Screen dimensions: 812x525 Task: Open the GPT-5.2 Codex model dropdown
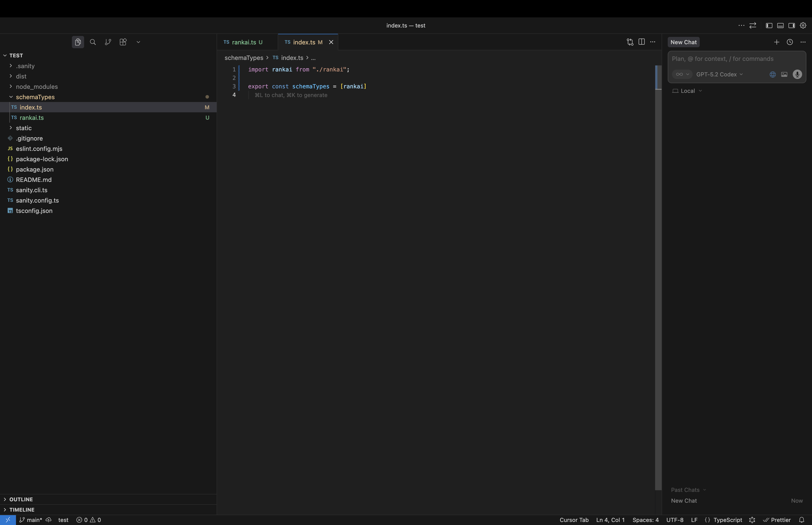[x=720, y=74]
